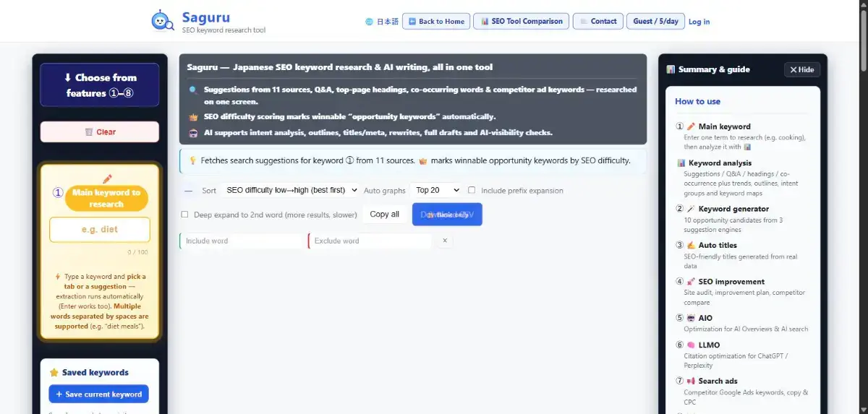Click the crown icon beside SEO difficulty scoring
Viewport: 868px width, 414px height.
[x=193, y=117]
